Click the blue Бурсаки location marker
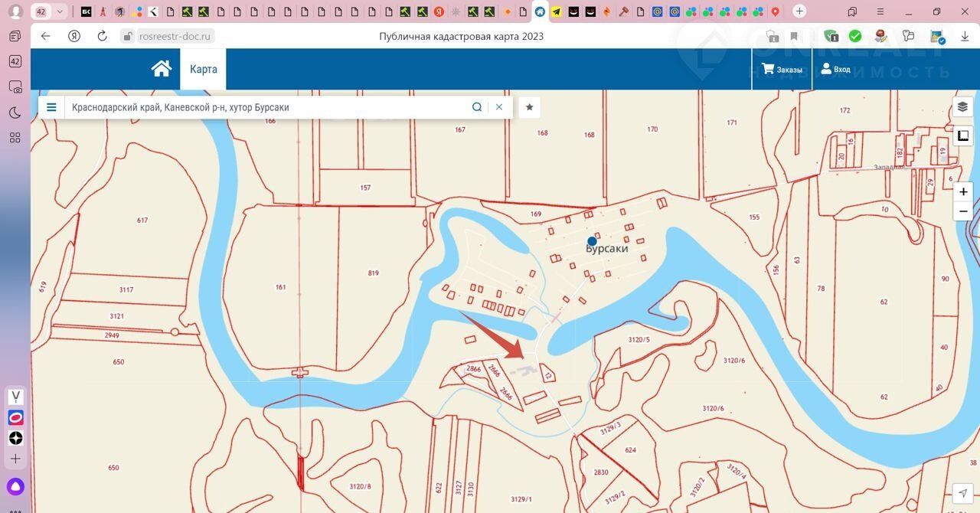The height and width of the screenshot is (513, 980). click(592, 241)
